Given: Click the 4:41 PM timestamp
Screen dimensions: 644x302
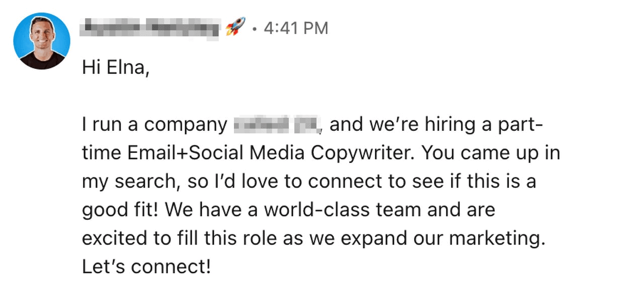Looking at the screenshot, I should (x=296, y=28).
